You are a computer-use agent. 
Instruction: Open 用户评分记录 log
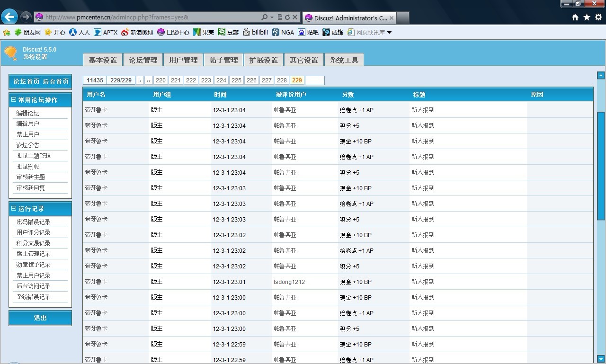point(33,232)
